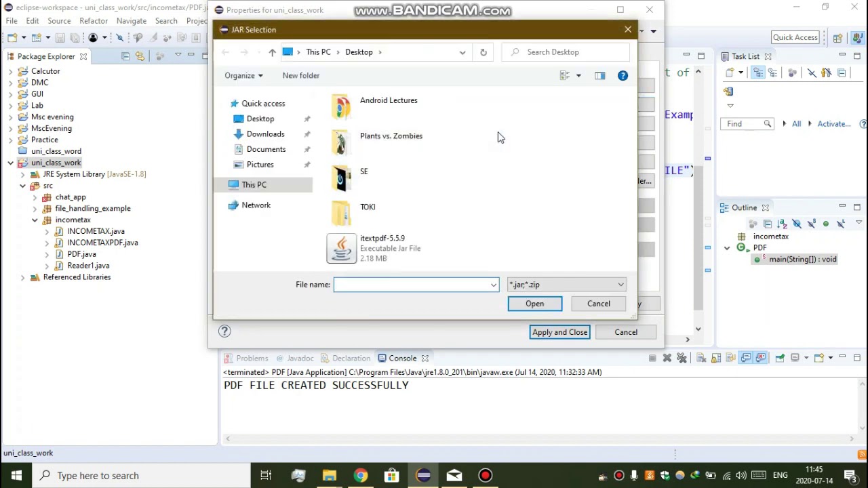Collapse all in Package Explorer
868x488 pixels.
(125, 56)
